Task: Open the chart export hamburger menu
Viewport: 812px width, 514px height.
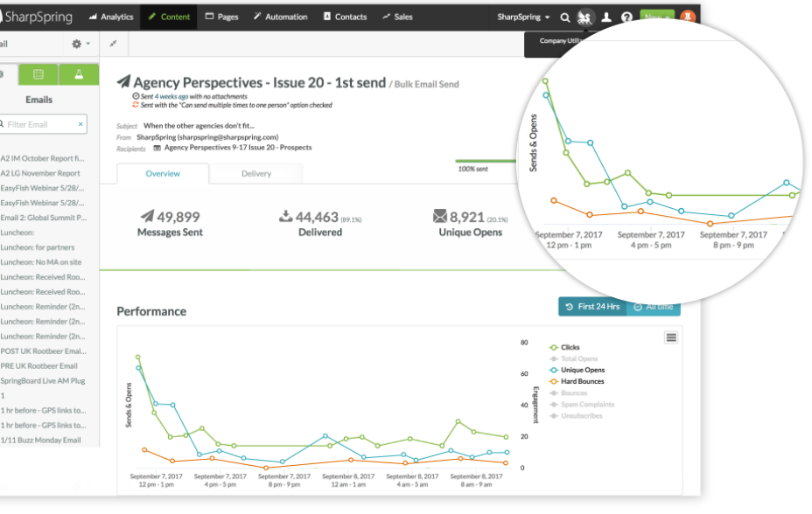Action: [670, 337]
